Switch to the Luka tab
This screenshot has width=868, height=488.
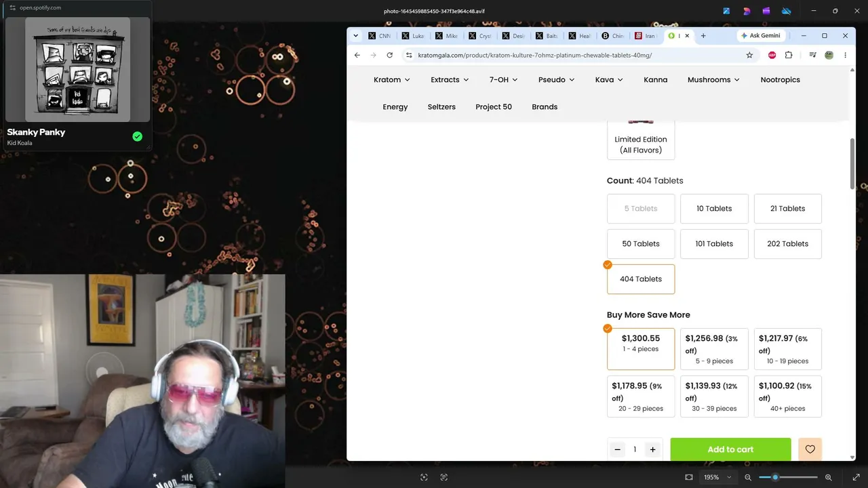pyautogui.click(x=414, y=36)
